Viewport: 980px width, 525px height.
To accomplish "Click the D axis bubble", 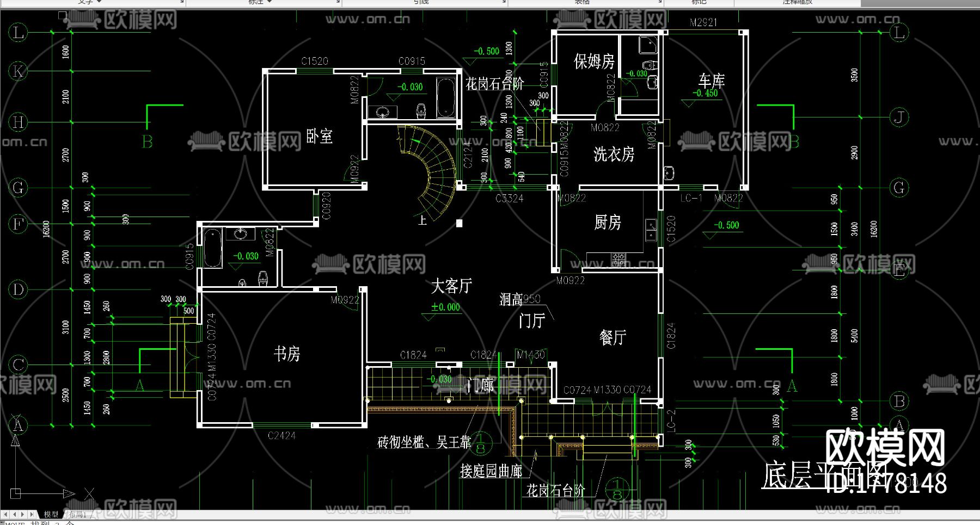I will coord(19,289).
